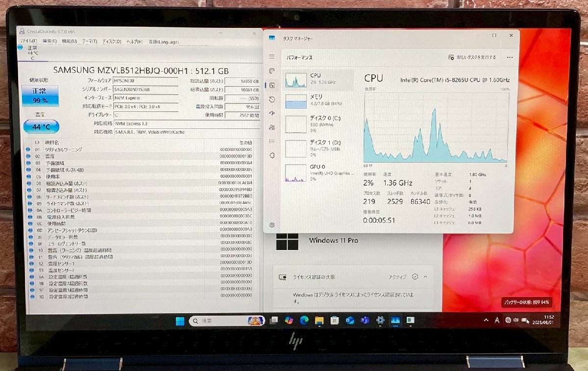Click the 使用時間 value 2582 時間
Image resolution: width=588 pixels, height=371 pixels.
pos(242,115)
